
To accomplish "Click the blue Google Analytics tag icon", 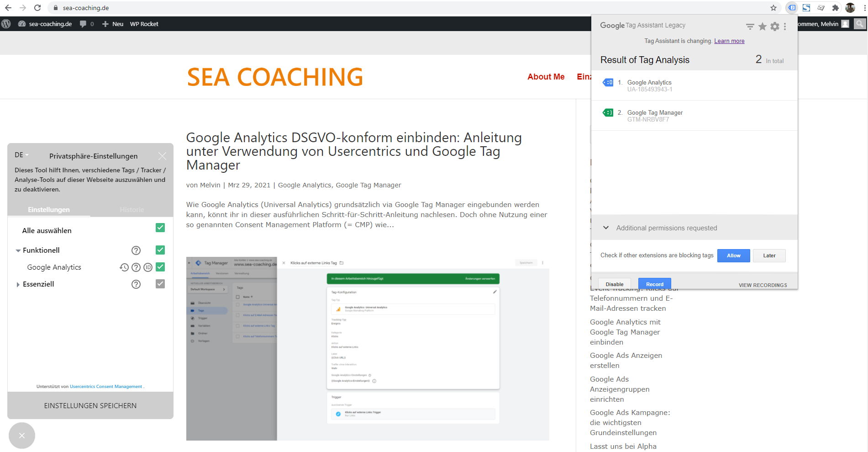I will click(x=608, y=82).
